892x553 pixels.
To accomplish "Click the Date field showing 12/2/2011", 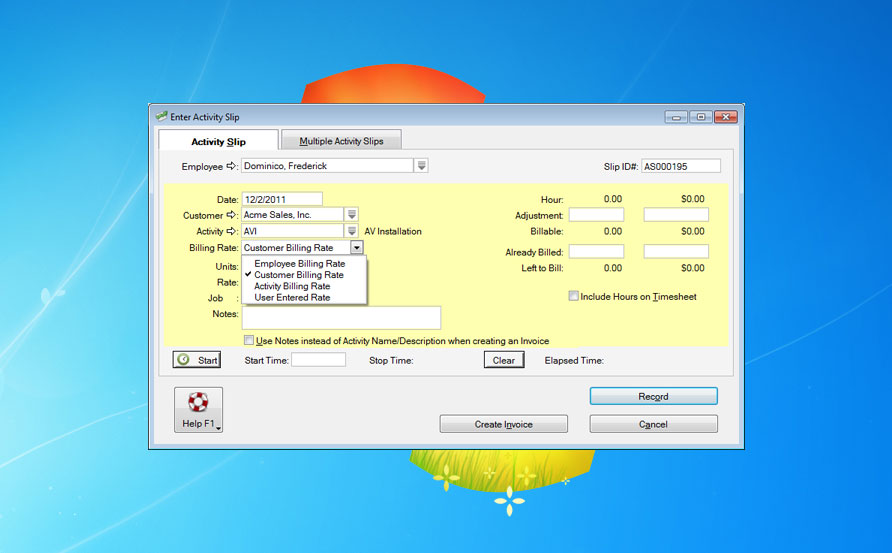I will coord(282,199).
